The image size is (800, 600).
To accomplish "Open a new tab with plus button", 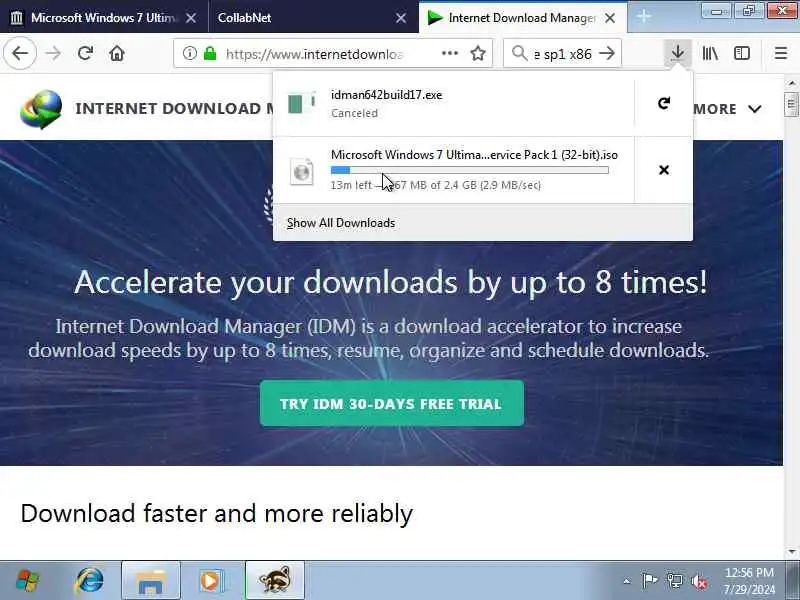I will [644, 17].
